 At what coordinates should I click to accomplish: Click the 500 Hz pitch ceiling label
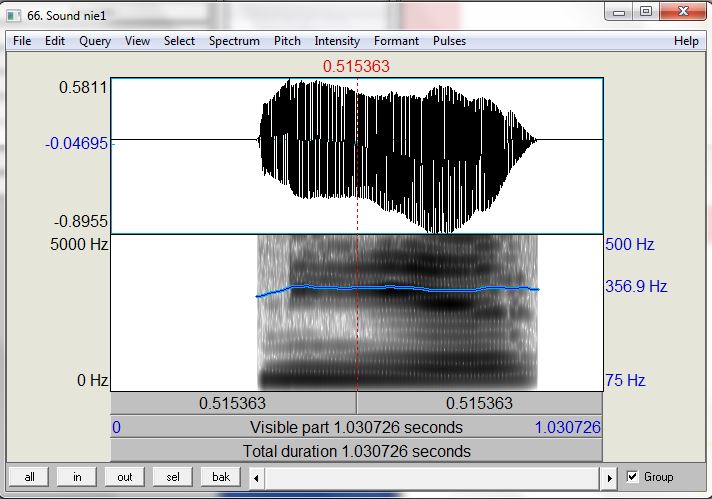coord(629,244)
